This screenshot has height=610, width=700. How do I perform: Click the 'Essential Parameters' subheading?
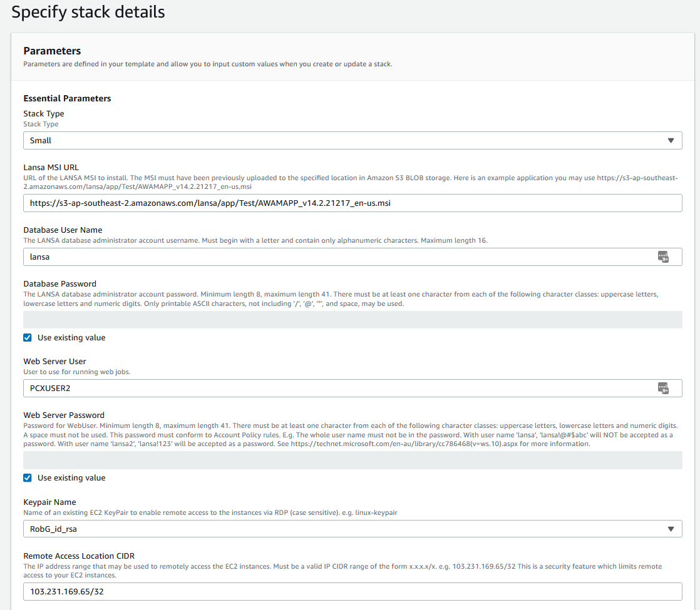coord(67,98)
